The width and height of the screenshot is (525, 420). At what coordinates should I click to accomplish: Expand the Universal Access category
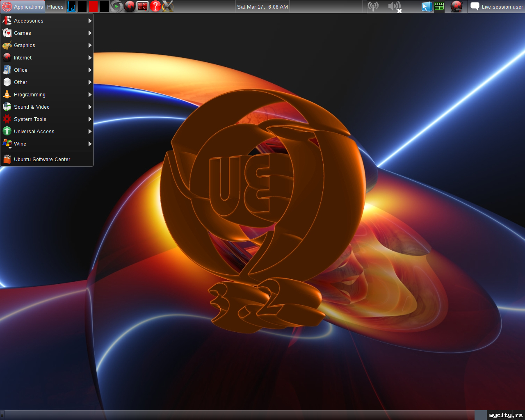[47, 131]
